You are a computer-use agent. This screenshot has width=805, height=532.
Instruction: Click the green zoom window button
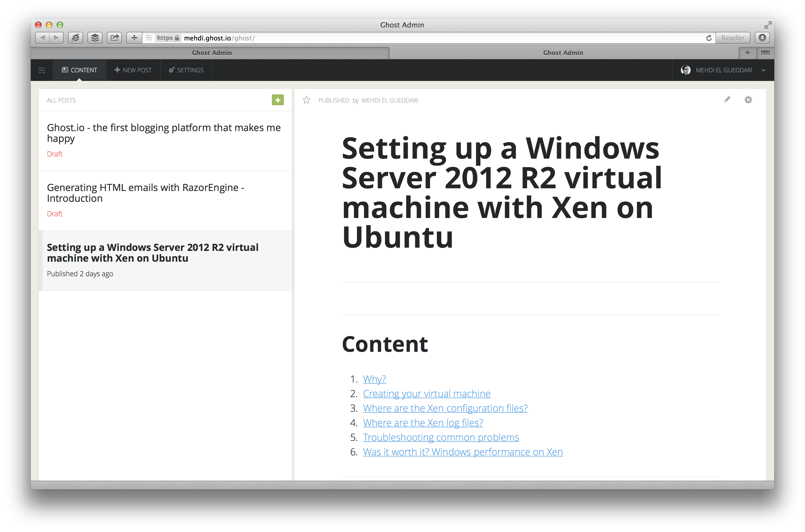click(60, 25)
